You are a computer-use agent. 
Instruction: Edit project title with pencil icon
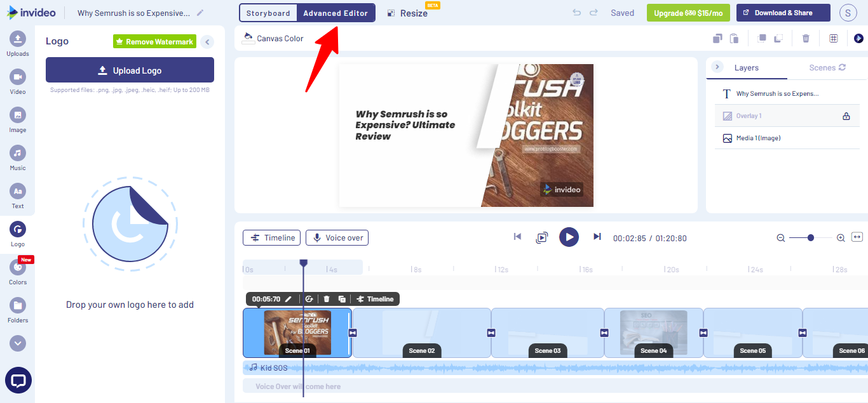[201, 13]
